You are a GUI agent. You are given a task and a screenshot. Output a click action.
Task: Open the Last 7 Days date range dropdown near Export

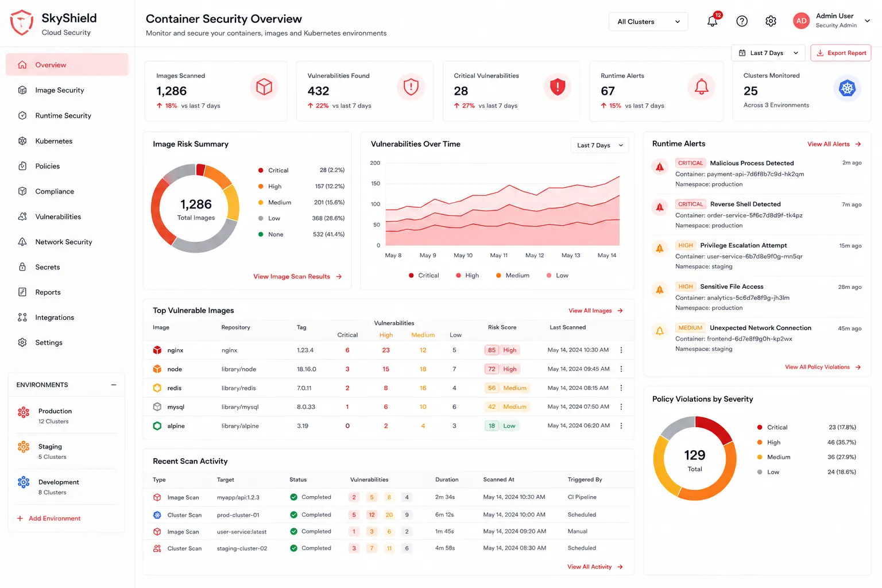(x=768, y=53)
